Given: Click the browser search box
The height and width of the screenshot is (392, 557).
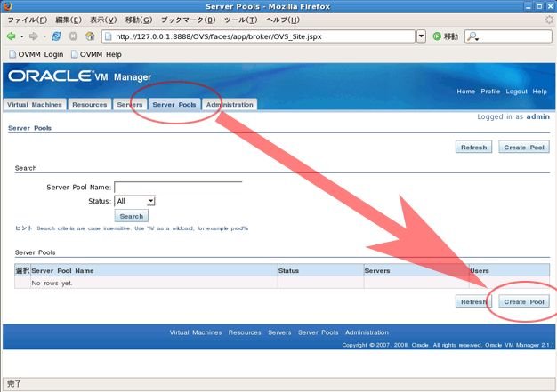Looking at the screenshot, I should tap(508, 36).
